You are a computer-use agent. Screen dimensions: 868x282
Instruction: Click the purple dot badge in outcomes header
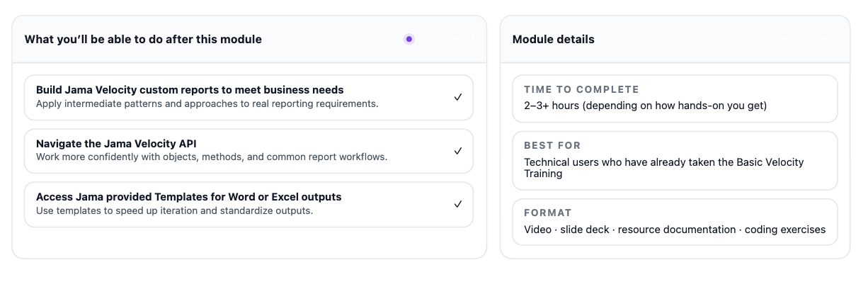click(409, 39)
